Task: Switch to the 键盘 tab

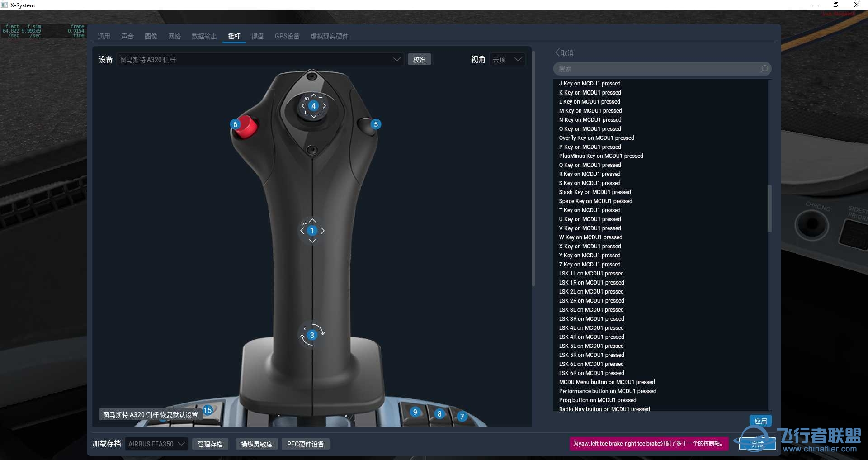Action: [x=258, y=36]
